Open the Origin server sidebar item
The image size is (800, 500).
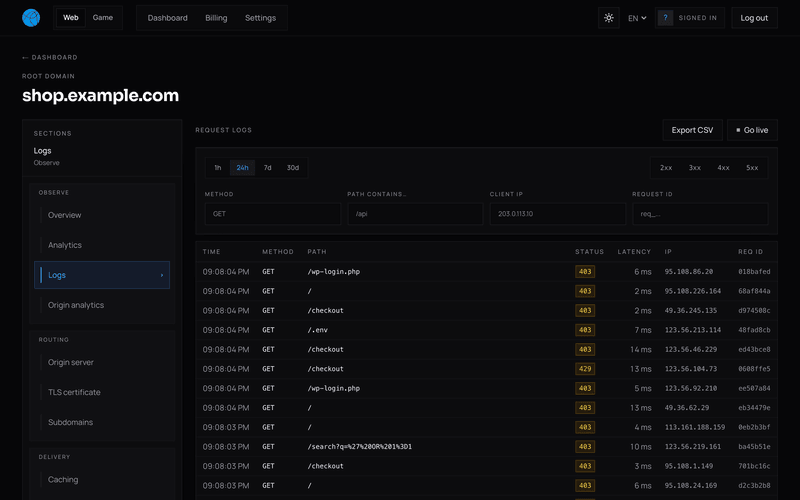click(102, 362)
